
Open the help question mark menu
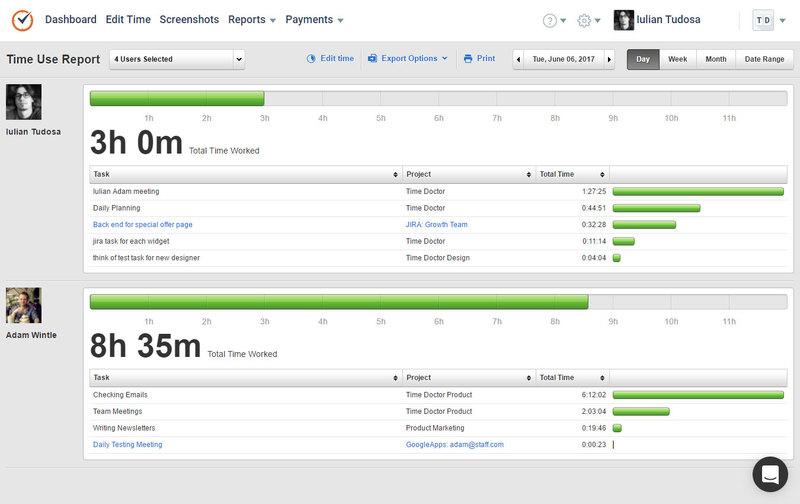[x=550, y=20]
